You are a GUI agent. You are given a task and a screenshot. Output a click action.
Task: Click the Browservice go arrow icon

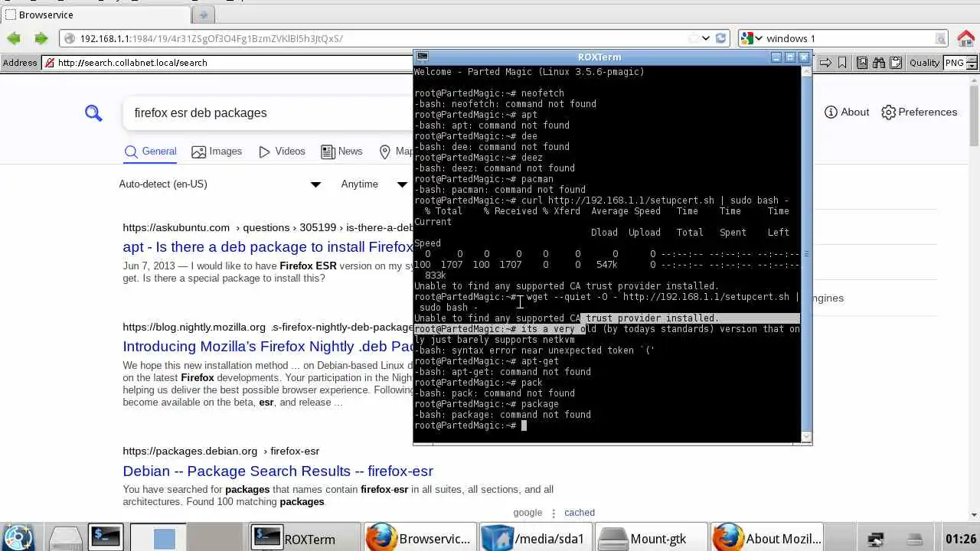826,63
